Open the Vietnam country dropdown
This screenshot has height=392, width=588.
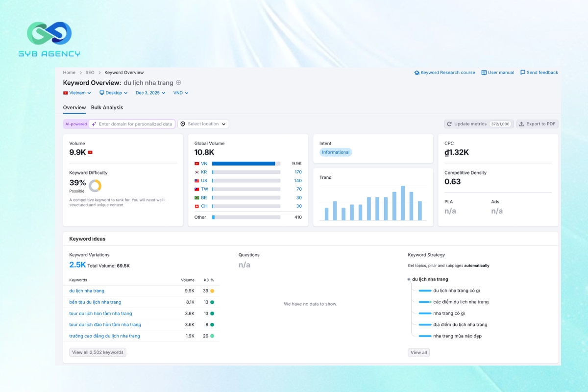click(x=77, y=93)
